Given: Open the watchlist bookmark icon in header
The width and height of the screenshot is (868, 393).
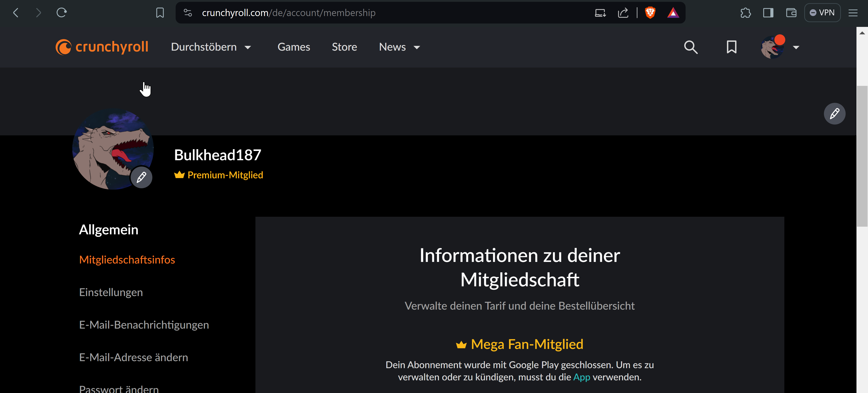Looking at the screenshot, I should pos(731,47).
